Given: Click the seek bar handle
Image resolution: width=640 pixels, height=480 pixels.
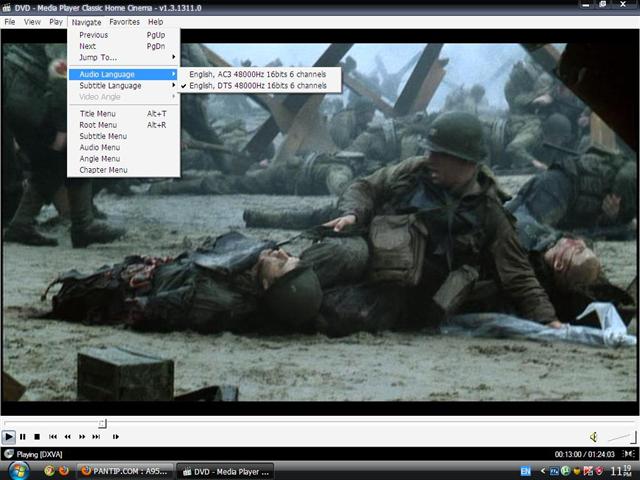Looking at the screenshot, I should (x=103, y=424).
